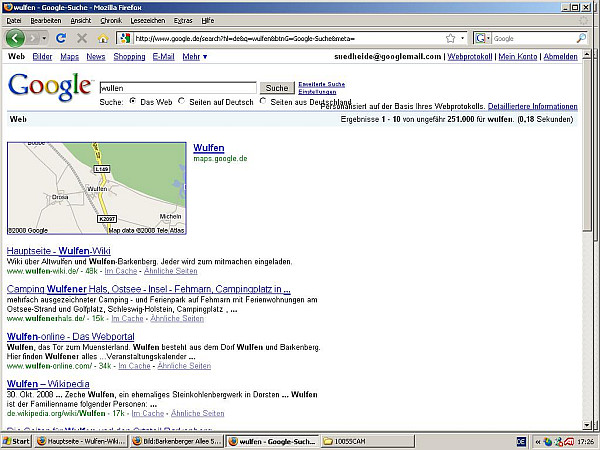Select "Seiten auf Deutsch" radio button
This screenshot has height=450, width=600.
click(x=181, y=101)
